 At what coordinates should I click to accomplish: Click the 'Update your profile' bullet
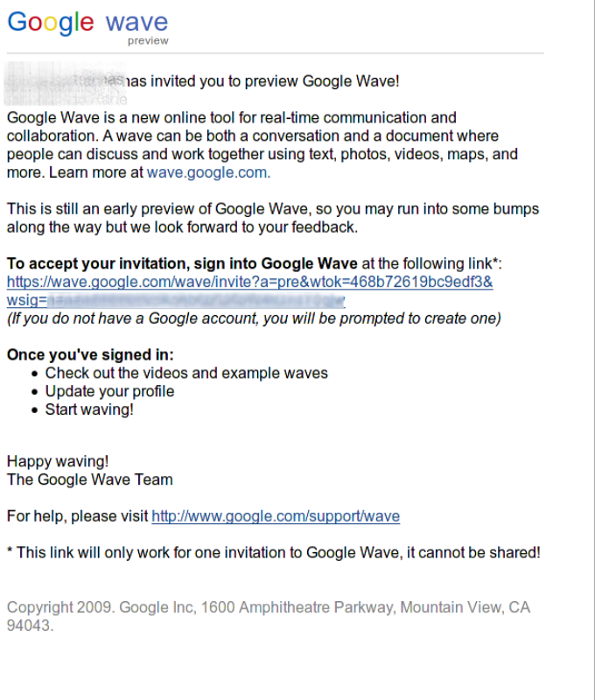(x=109, y=391)
